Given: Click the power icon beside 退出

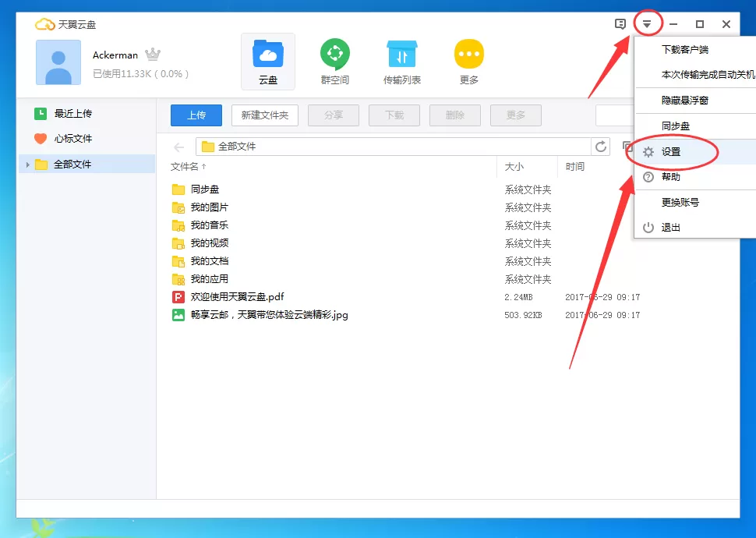Looking at the screenshot, I should [648, 227].
